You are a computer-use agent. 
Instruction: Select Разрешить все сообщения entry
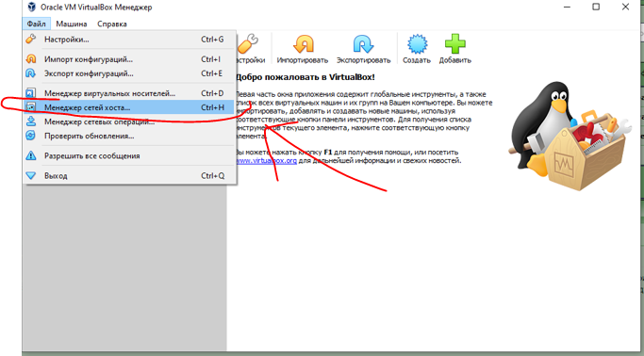click(129, 155)
